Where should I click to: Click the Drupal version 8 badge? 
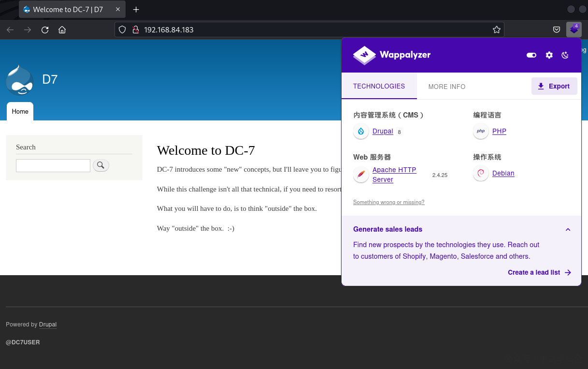coord(399,132)
